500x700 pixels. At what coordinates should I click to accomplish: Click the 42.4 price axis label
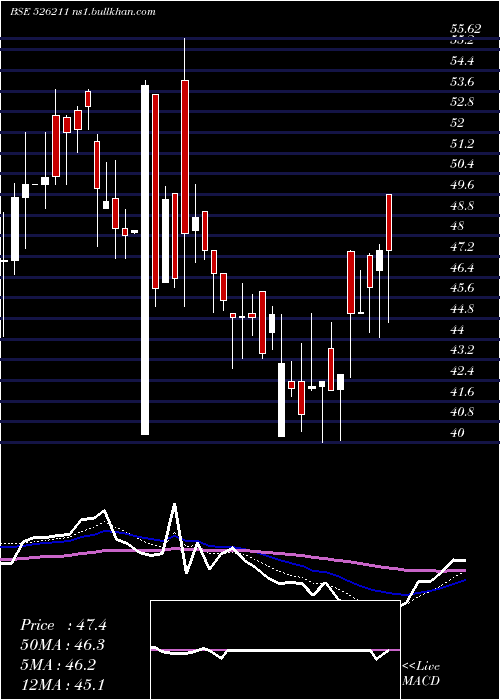pos(462,371)
